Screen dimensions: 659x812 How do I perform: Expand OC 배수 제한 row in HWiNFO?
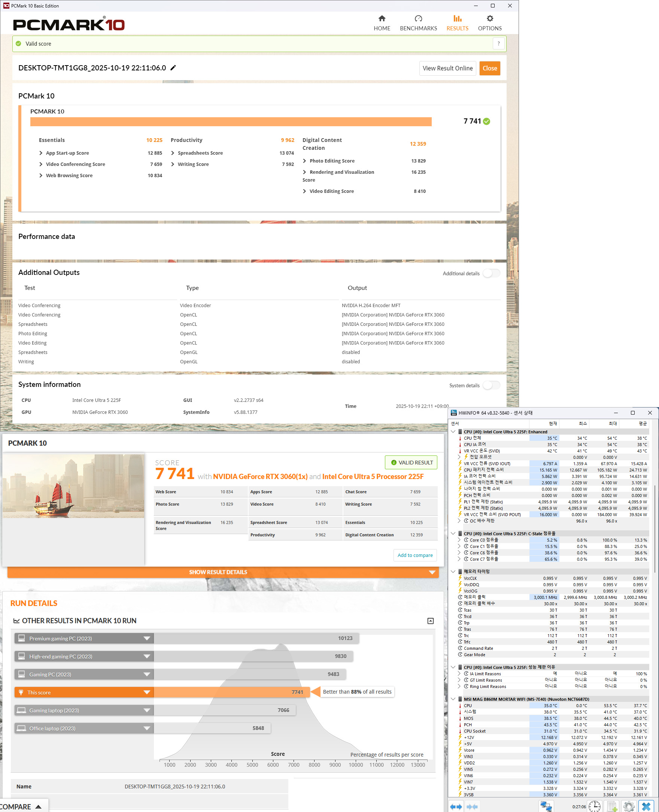click(459, 521)
